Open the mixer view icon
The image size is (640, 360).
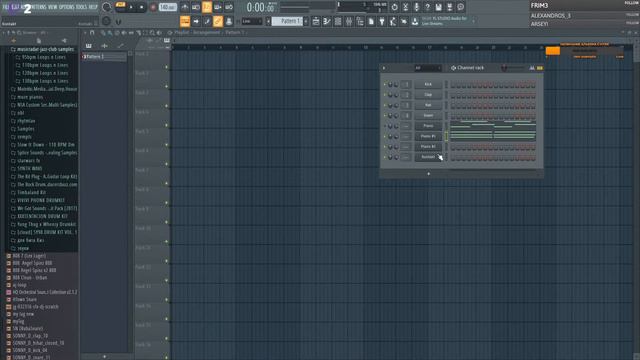point(349,21)
